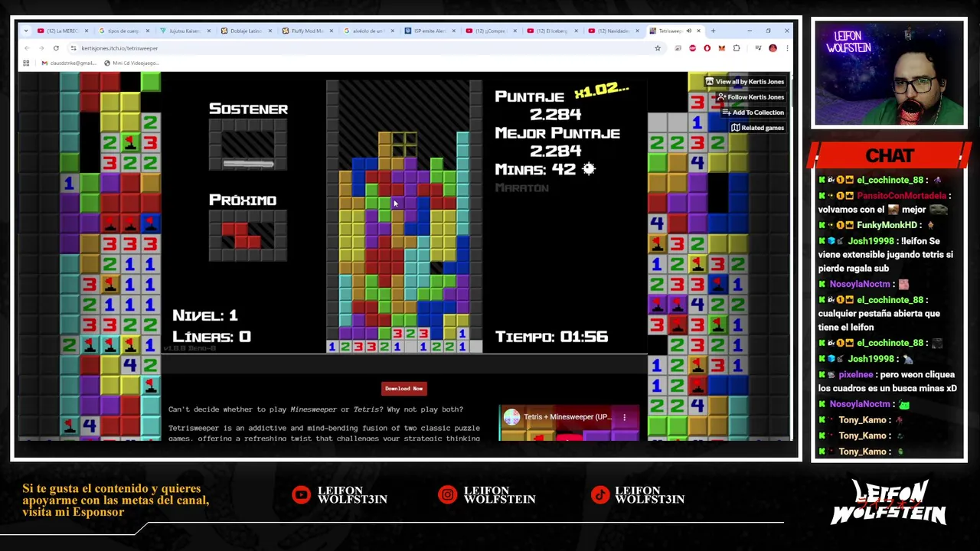Click Follow Kertis Jones button
Screen dimensions: 980x551
[x=750, y=97]
